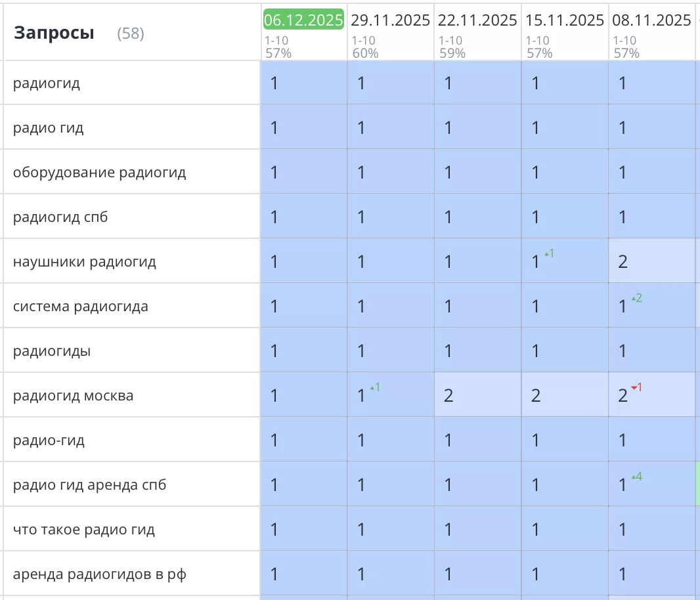Sort by the Запросы column header
The height and width of the screenshot is (600, 700).
[54, 33]
